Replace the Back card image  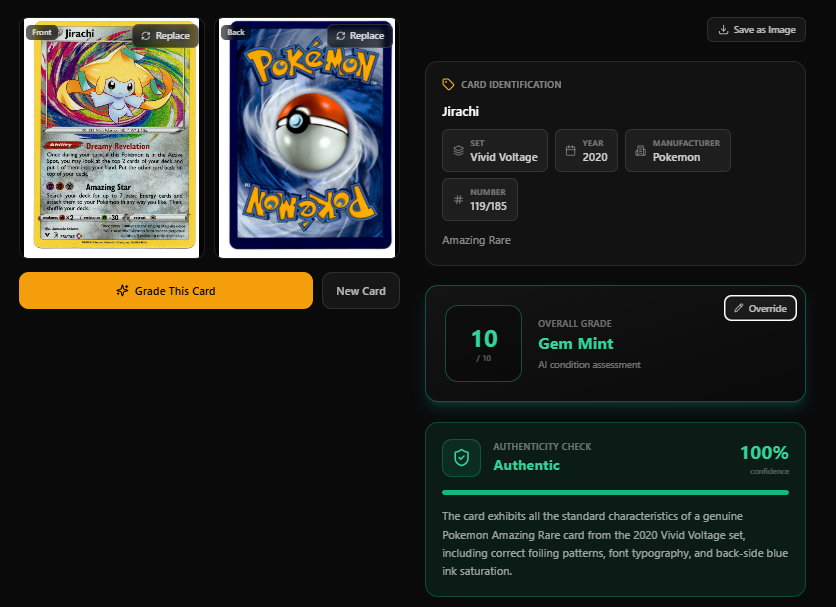(x=360, y=36)
